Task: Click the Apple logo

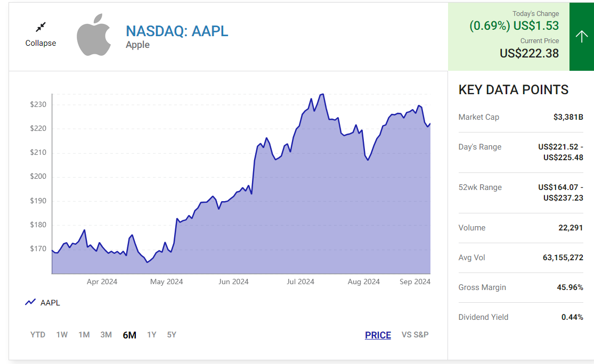Action: point(94,35)
